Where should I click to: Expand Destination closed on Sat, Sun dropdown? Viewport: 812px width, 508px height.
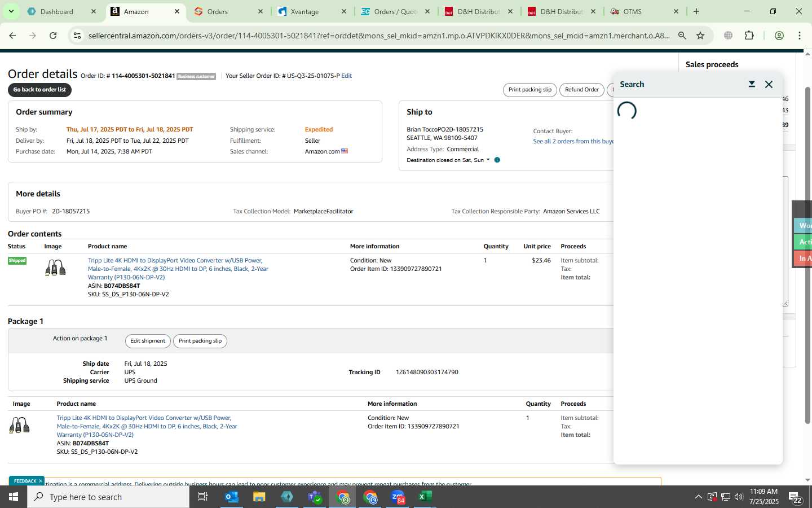pyautogui.click(x=448, y=160)
